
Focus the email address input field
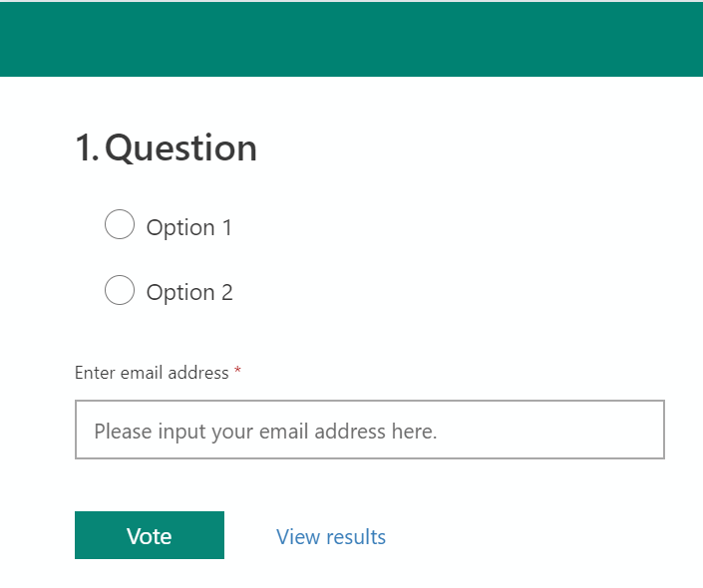coord(369,431)
